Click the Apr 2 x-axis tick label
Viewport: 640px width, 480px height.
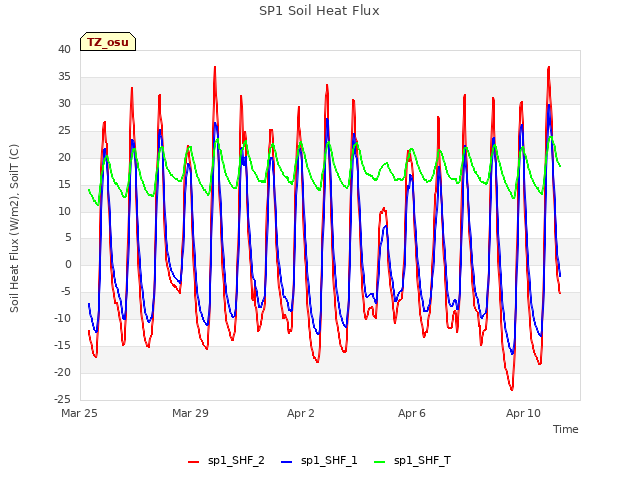[301, 413]
